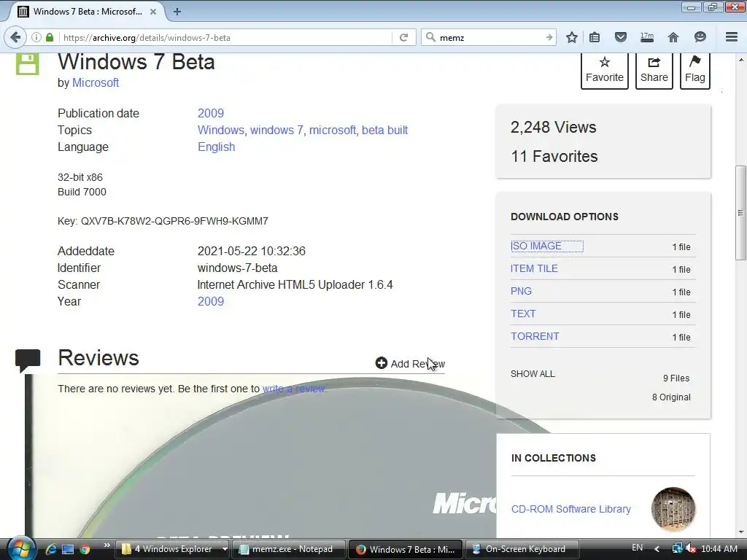Download the TEXT file
Image resolution: width=747 pixels, height=560 pixels.
pyautogui.click(x=523, y=314)
